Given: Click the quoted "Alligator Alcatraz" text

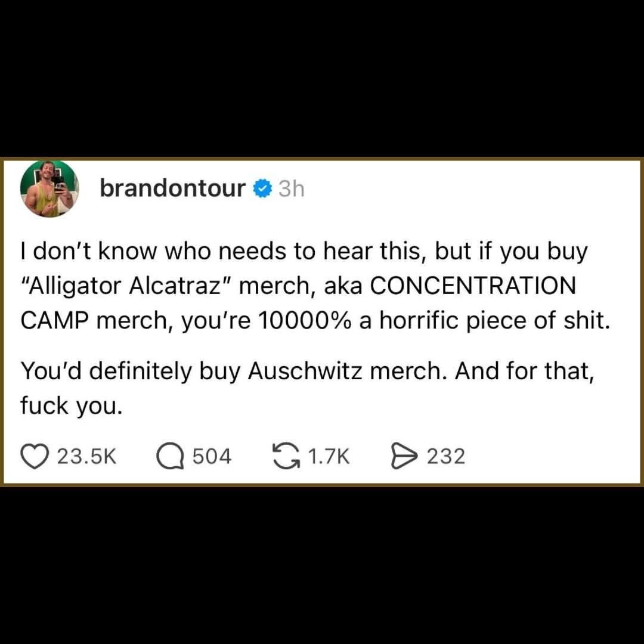Looking at the screenshot, I should tap(126, 286).
